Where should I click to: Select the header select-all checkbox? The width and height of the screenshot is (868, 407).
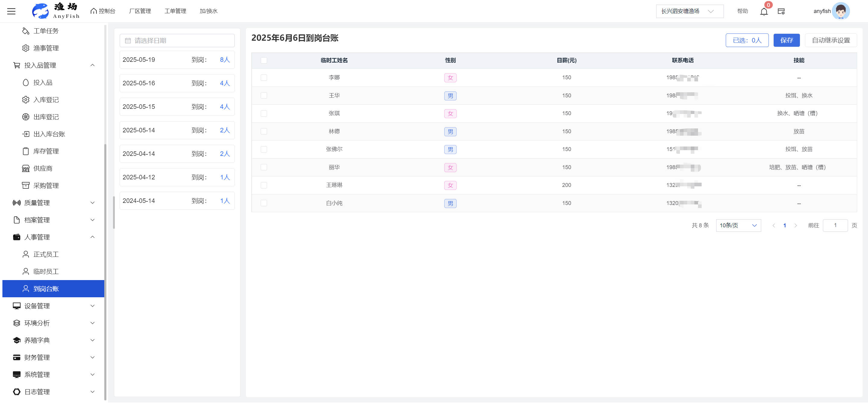[264, 60]
